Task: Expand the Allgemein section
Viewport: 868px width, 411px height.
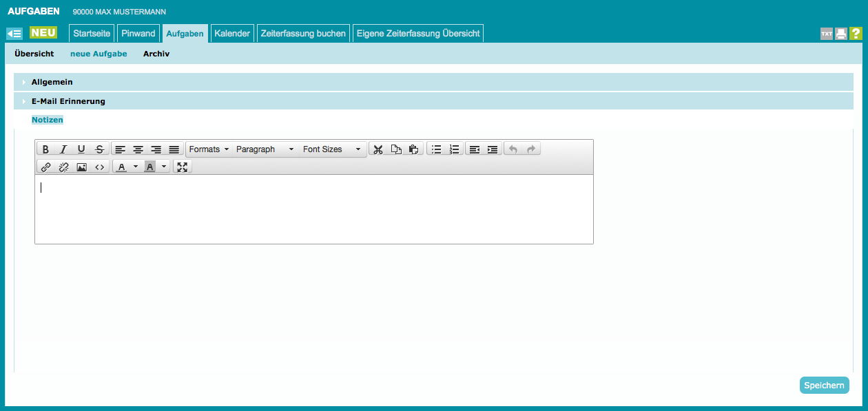Action: pos(52,82)
